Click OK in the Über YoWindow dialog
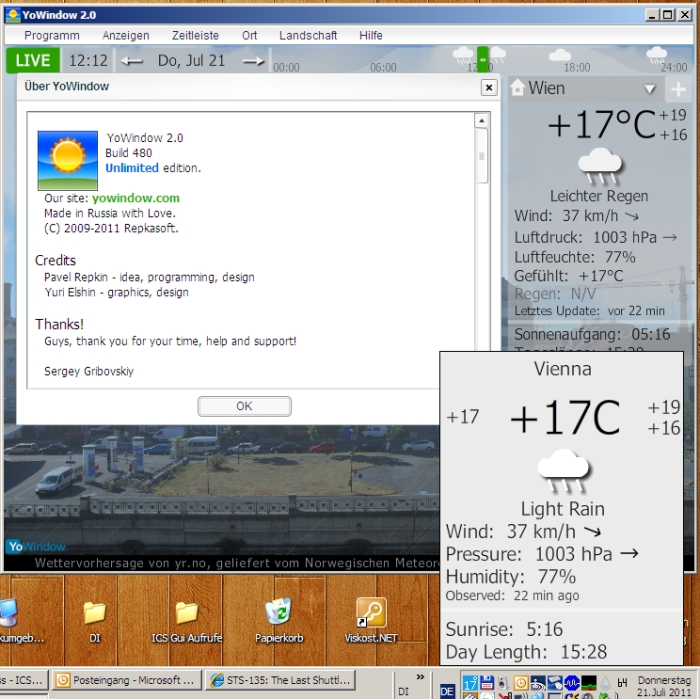 [x=245, y=406]
